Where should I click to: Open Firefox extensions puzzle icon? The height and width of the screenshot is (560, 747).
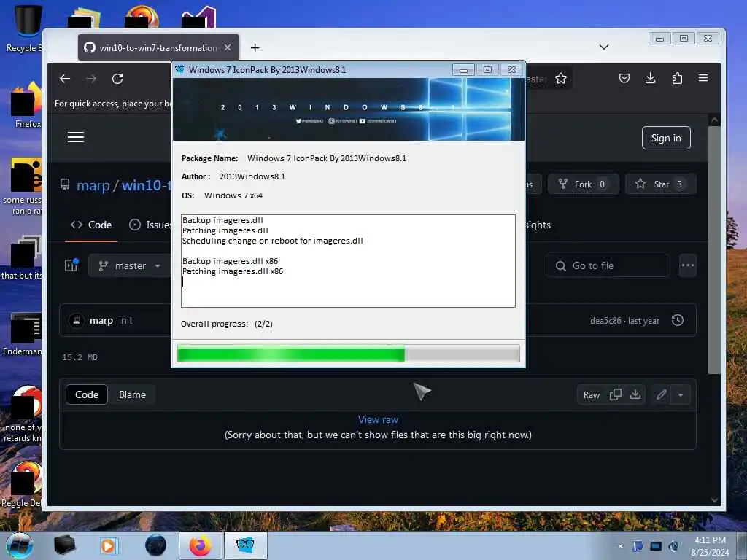click(x=677, y=78)
